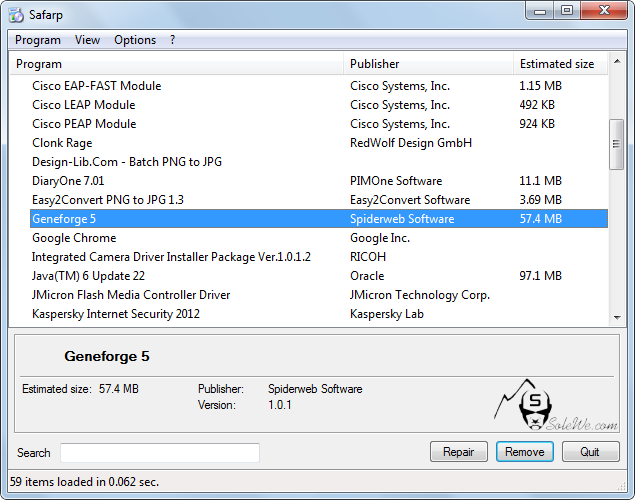Select Easy2Convert PNG to JPG 1.3
This screenshot has width=635, height=500.
click(x=319, y=200)
